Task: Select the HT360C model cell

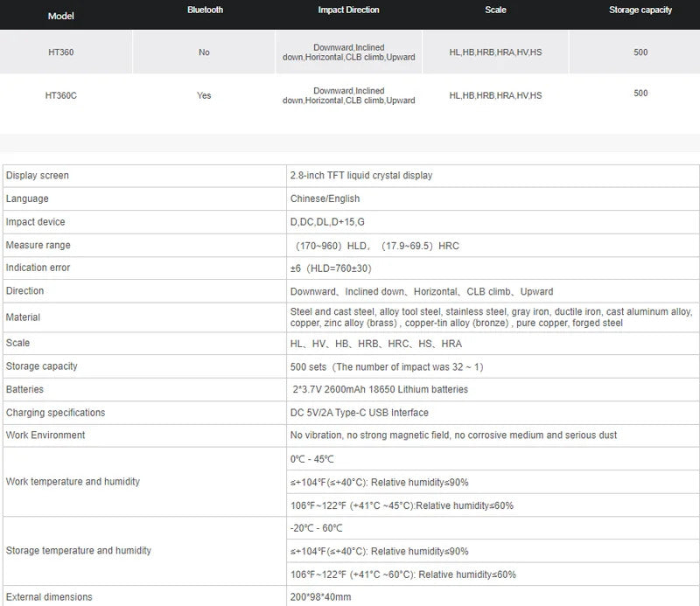Action: coord(61,95)
